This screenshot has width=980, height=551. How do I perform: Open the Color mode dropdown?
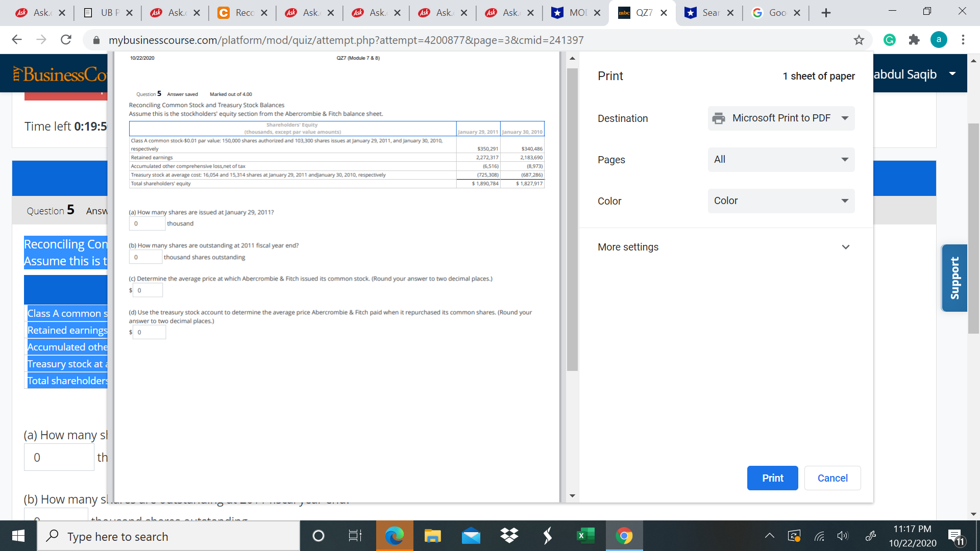(x=781, y=201)
